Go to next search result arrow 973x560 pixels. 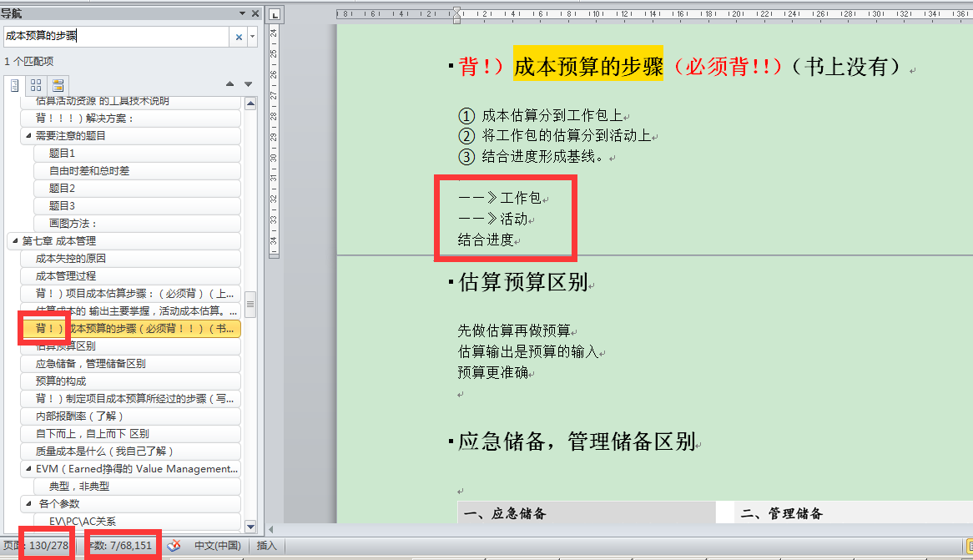(248, 83)
